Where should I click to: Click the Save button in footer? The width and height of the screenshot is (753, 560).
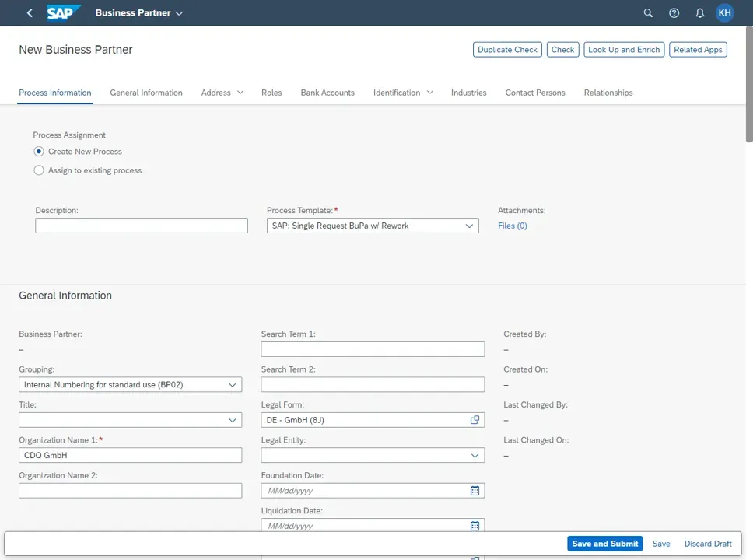660,543
